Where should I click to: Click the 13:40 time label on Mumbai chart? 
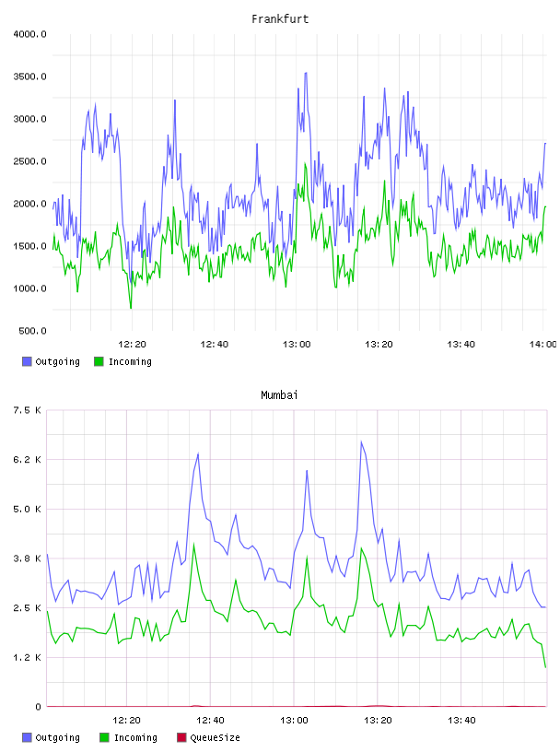[x=461, y=721]
